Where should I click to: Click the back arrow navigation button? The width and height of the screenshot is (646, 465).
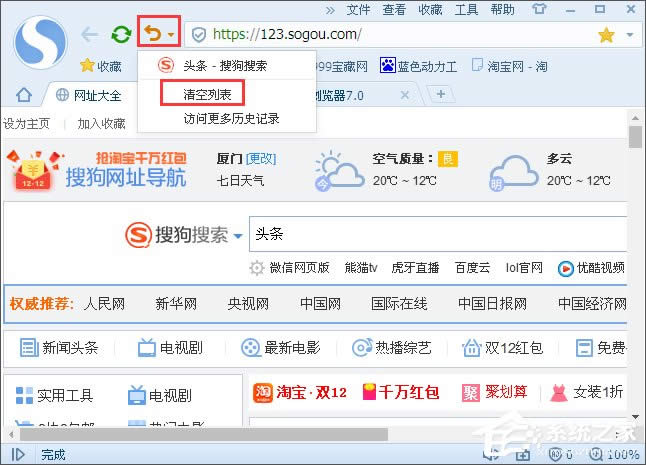click(x=89, y=35)
